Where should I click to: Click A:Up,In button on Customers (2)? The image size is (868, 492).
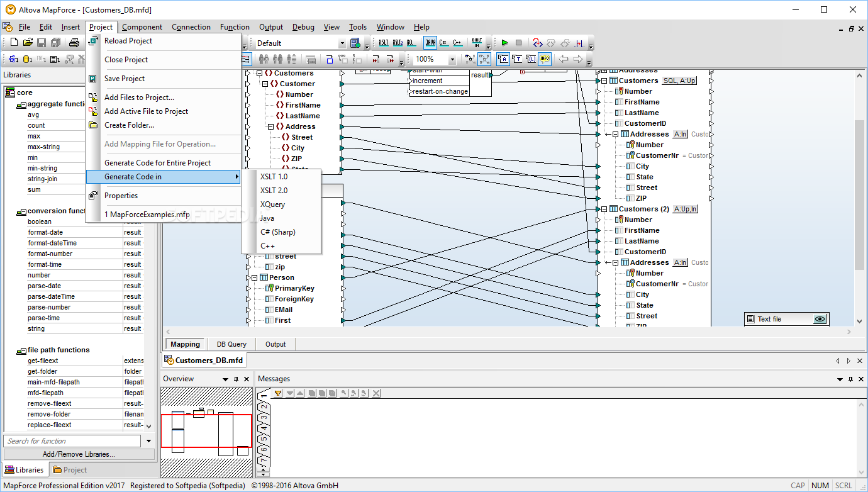point(686,209)
